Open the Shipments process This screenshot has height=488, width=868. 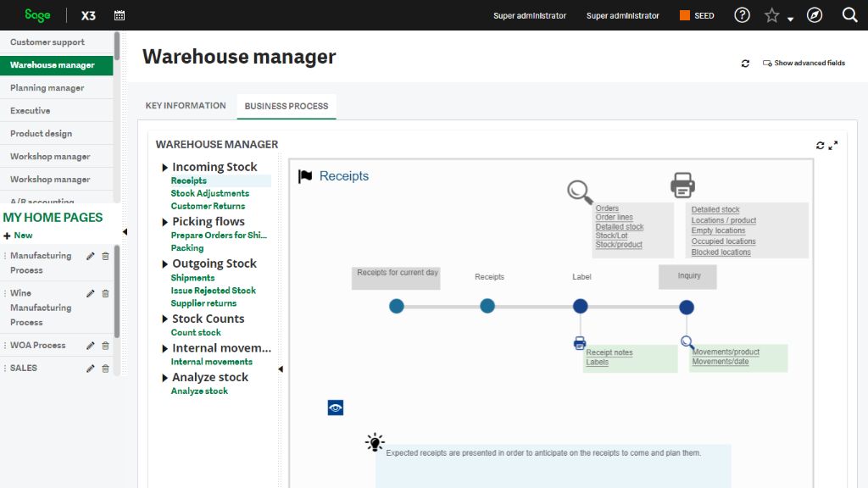pyautogui.click(x=192, y=278)
